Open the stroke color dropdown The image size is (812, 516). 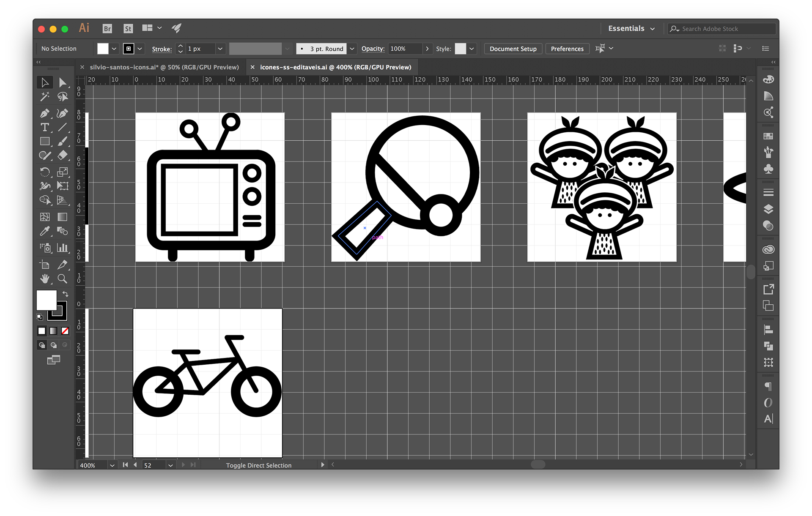point(140,49)
